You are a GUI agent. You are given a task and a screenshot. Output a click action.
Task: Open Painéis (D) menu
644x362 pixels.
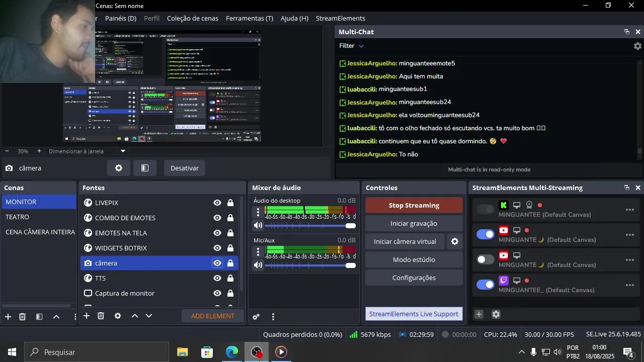pos(121,18)
